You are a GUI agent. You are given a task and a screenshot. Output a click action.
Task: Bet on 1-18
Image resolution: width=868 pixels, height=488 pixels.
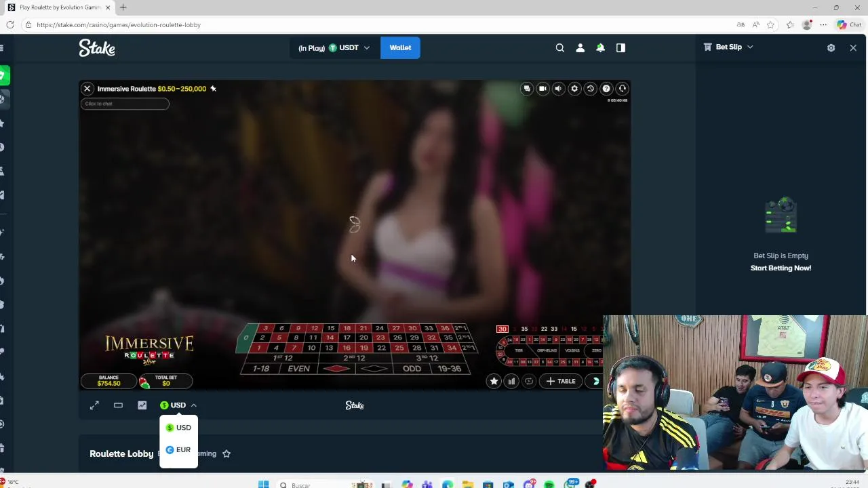click(x=261, y=369)
